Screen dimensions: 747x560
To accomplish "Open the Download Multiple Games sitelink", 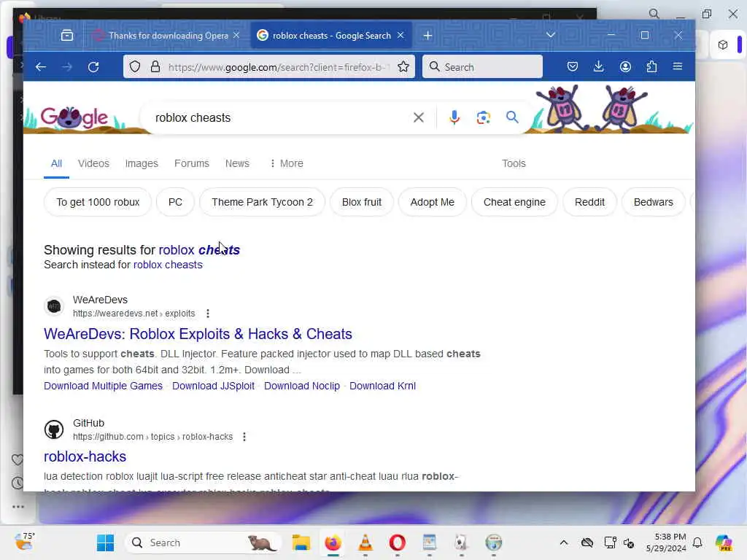I will click(x=103, y=386).
